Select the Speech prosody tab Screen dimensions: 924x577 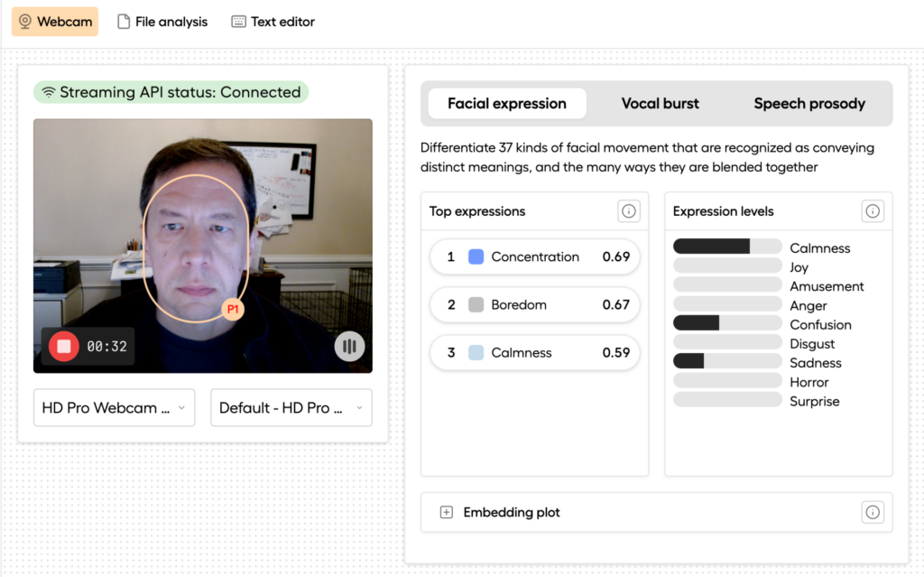click(809, 103)
